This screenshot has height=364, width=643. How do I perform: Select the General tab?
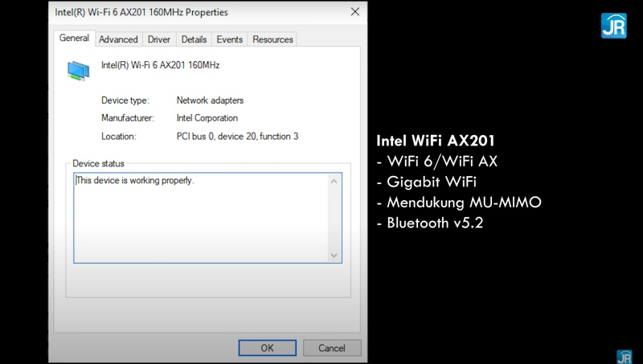[x=74, y=39]
